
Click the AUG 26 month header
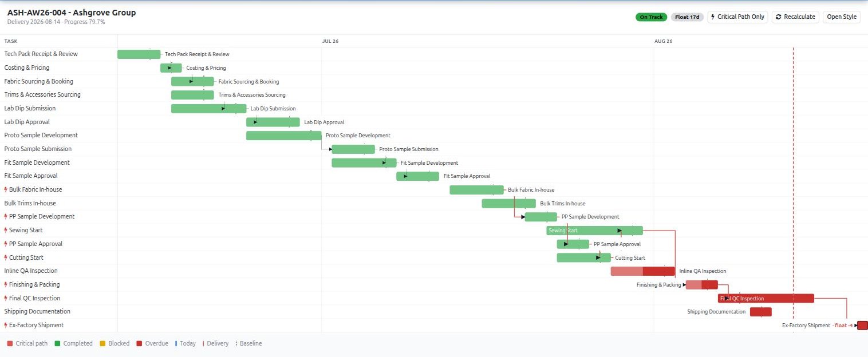pyautogui.click(x=664, y=41)
